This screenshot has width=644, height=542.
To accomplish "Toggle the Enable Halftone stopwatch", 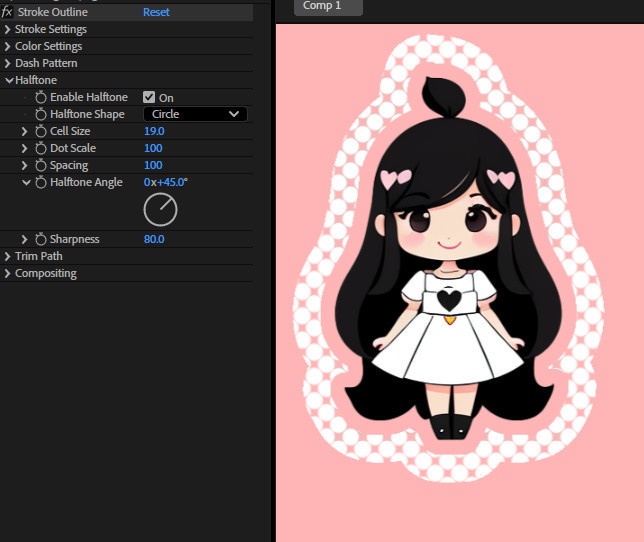I will click(41, 97).
